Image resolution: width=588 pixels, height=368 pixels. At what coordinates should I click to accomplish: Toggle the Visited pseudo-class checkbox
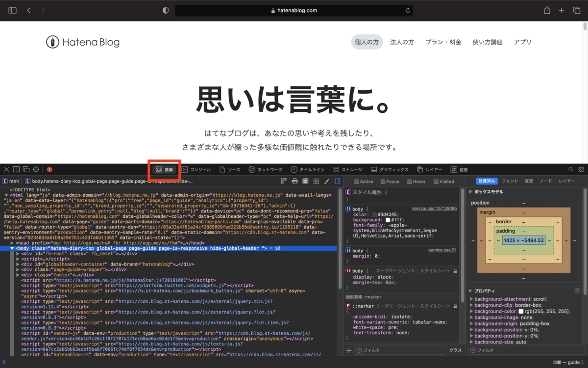[x=435, y=181]
